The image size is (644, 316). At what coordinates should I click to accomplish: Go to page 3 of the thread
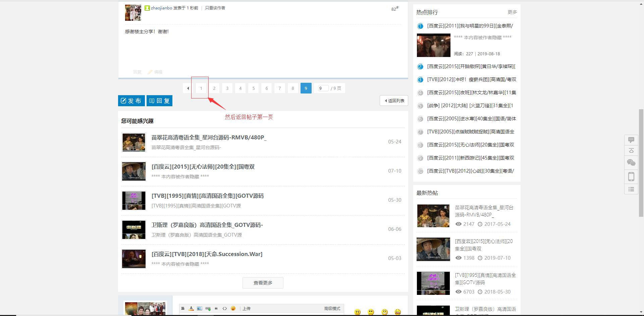pos(227,88)
